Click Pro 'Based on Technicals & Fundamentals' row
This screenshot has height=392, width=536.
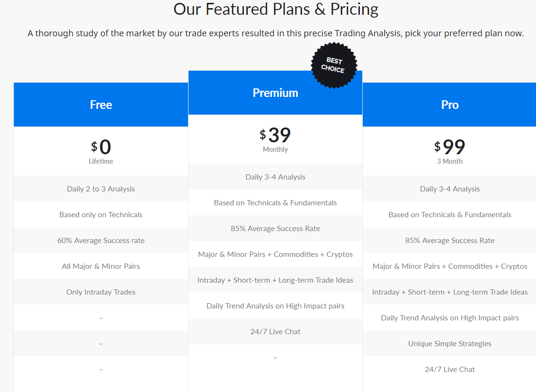pos(450,215)
